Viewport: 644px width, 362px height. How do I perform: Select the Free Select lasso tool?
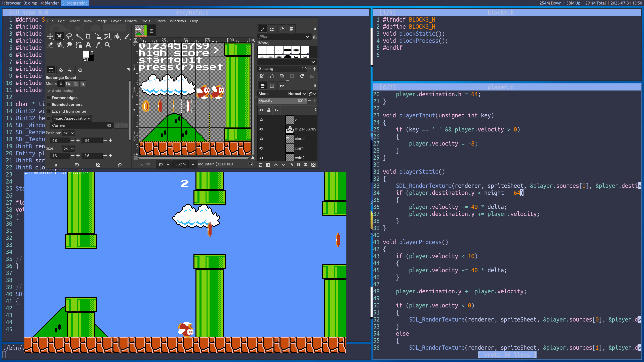tap(69, 36)
